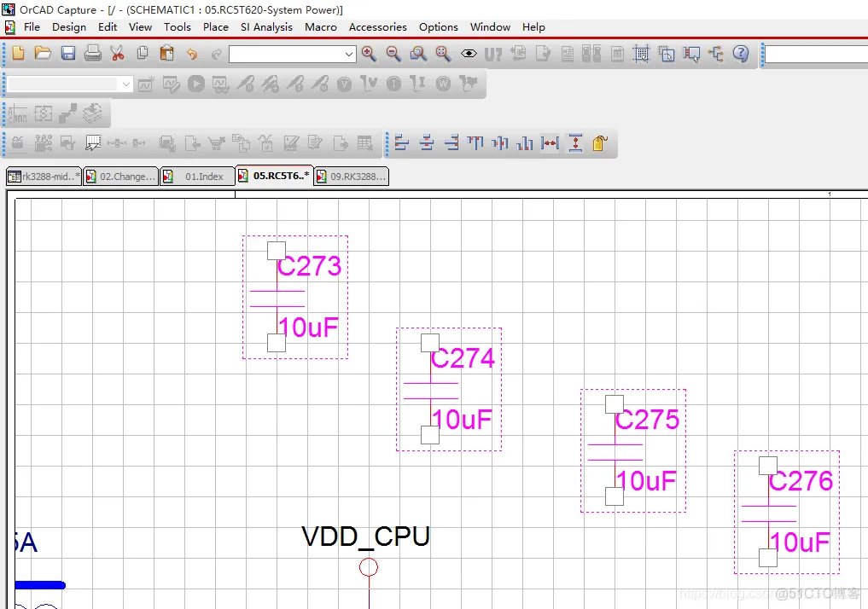Create a new document with New icon
Viewport: 868px width, 609px height.
tap(18, 53)
